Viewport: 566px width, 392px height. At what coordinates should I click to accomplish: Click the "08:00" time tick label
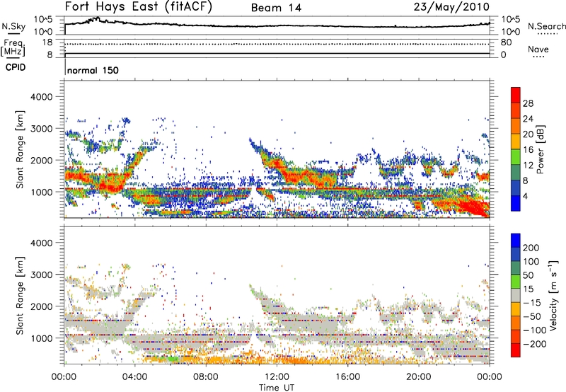(x=206, y=377)
